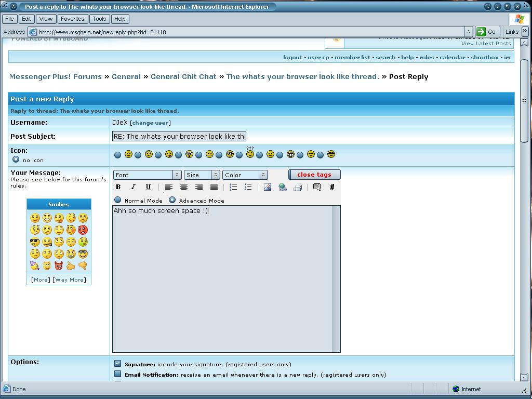Open the File menu
532x399 pixels.
tap(9, 19)
